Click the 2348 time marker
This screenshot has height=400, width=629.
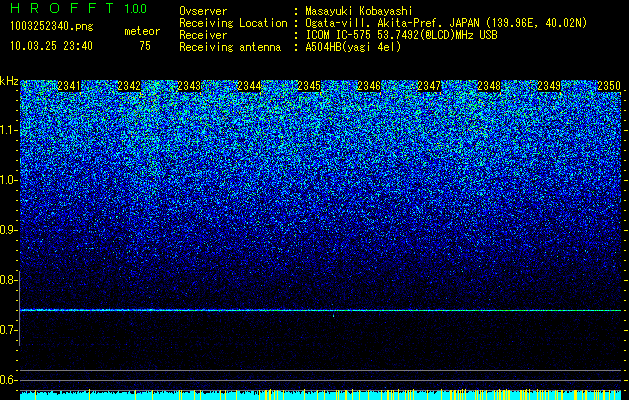click(489, 86)
